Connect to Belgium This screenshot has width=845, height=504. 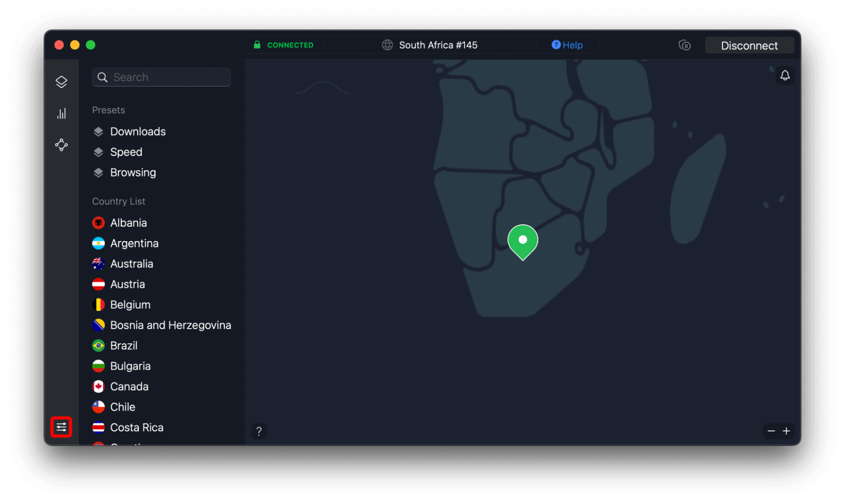point(130,305)
